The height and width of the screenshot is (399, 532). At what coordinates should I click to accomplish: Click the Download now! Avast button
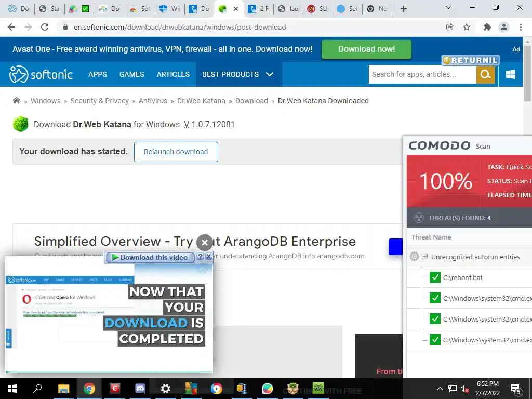[x=366, y=49]
